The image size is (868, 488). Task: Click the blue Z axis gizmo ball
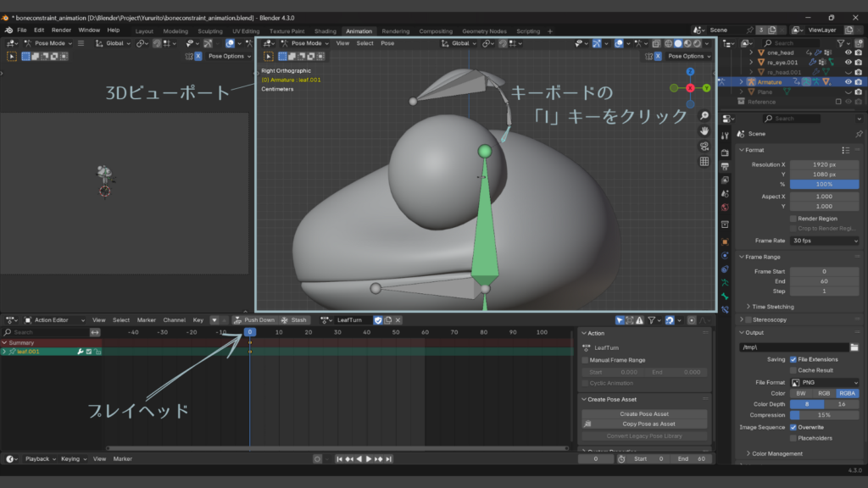click(690, 72)
